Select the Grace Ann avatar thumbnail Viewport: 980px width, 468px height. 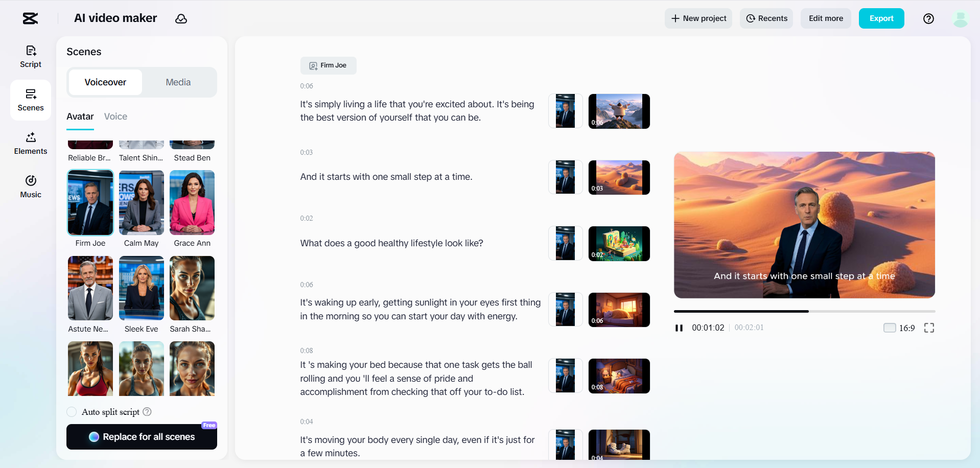[x=192, y=203]
